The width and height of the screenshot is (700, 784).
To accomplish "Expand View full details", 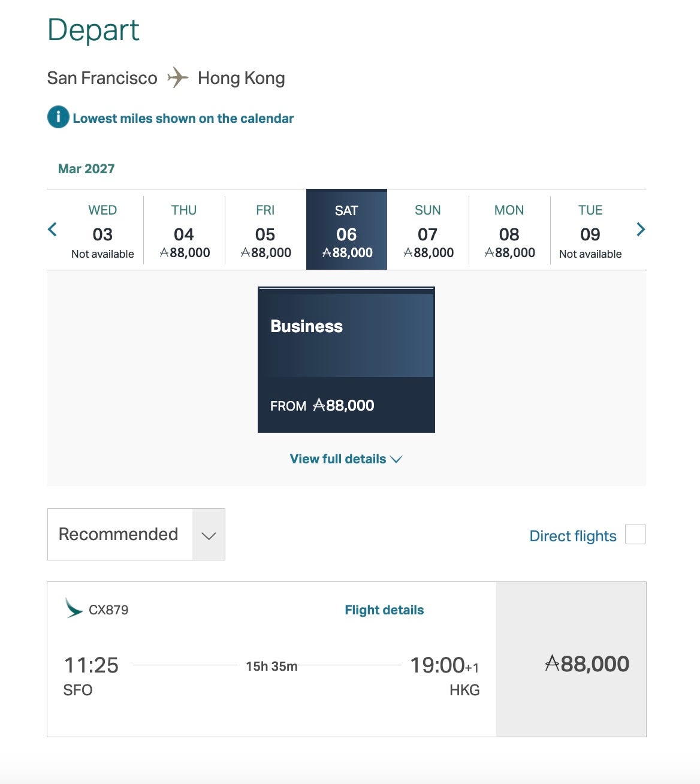I will [x=346, y=459].
